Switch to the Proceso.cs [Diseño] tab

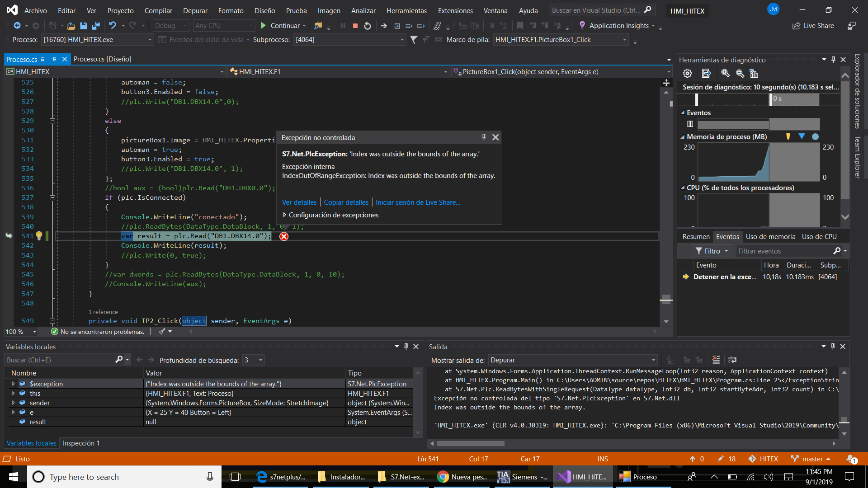(x=102, y=59)
